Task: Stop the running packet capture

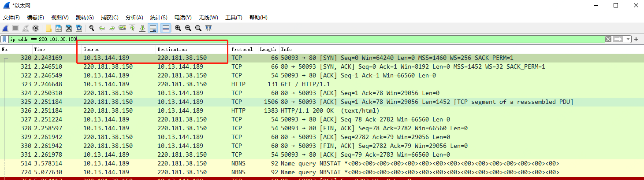Action: click(x=15, y=28)
